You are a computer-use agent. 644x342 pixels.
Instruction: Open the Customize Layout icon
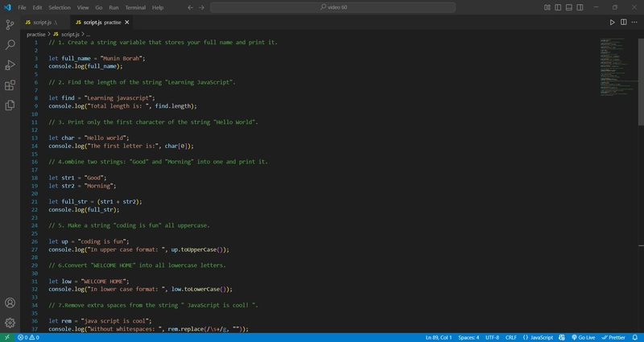[x=547, y=7]
